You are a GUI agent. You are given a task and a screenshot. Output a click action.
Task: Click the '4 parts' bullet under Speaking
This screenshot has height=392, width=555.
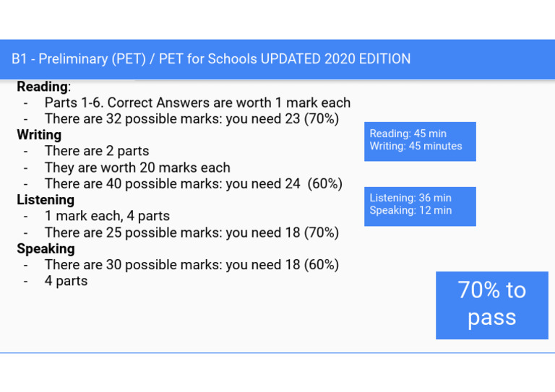pyautogui.click(x=66, y=281)
